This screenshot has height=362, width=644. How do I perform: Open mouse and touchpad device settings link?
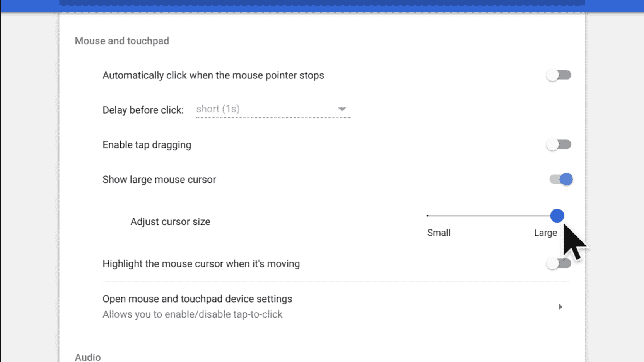click(x=197, y=299)
